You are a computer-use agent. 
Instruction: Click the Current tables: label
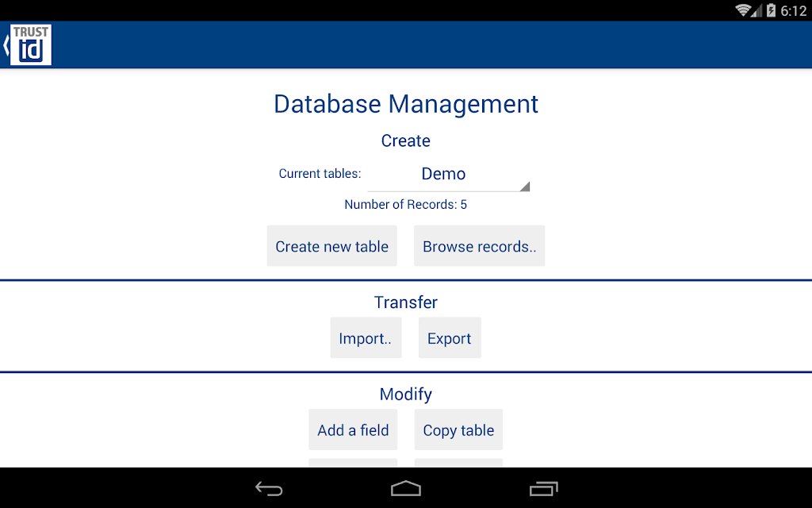tap(320, 174)
